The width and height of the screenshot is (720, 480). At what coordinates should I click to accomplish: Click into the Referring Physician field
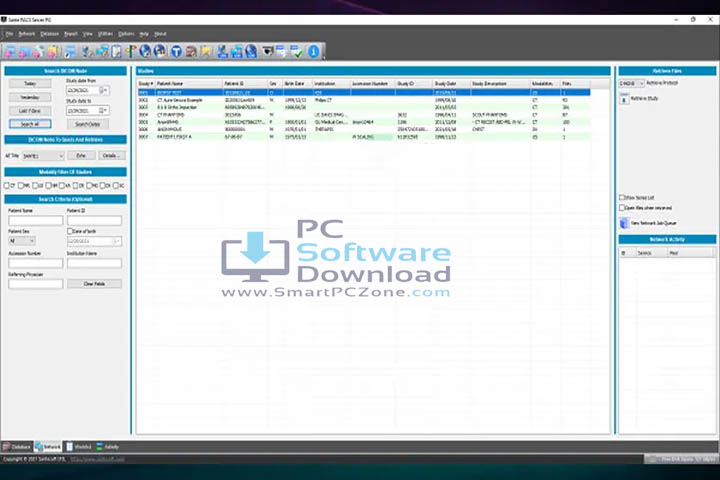(36, 284)
